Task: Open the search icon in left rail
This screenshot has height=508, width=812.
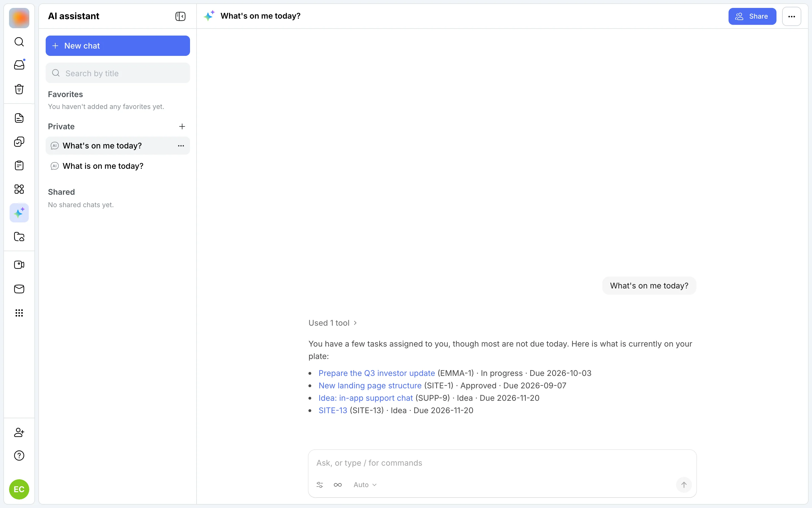Action: click(19, 42)
